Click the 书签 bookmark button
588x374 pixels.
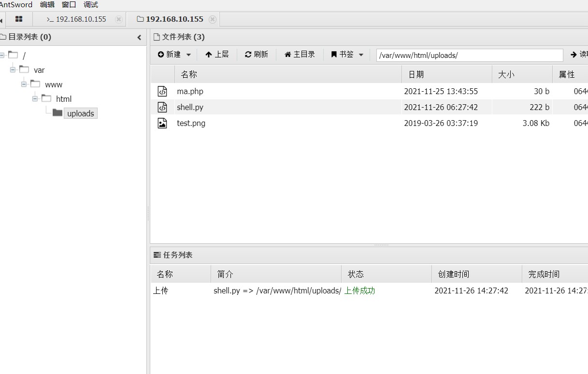coord(343,55)
